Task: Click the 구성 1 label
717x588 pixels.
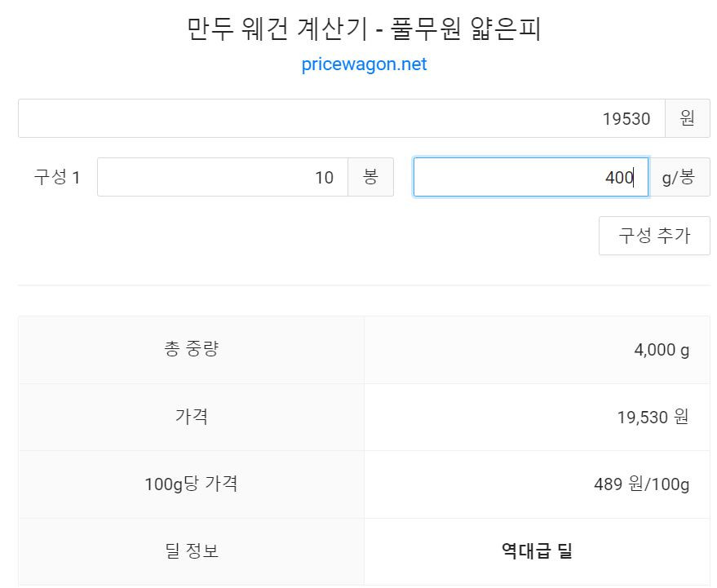Action: [x=57, y=177]
